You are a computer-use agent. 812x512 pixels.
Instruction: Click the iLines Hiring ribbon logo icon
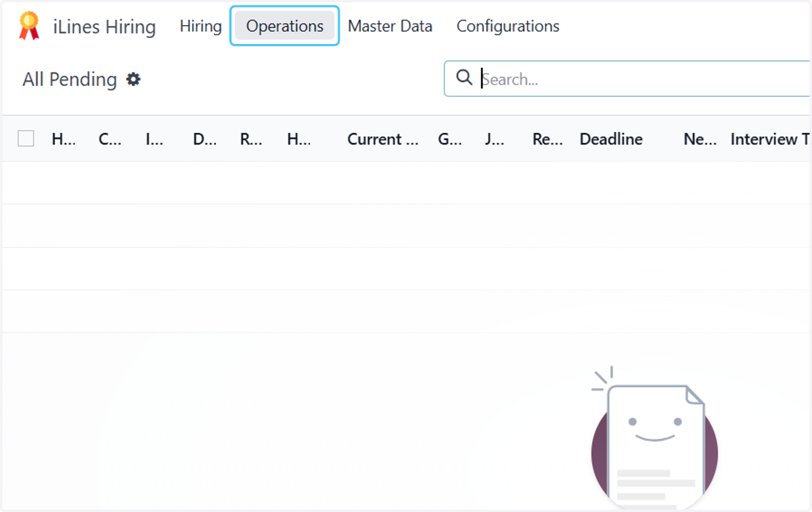click(x=29, y=26)
